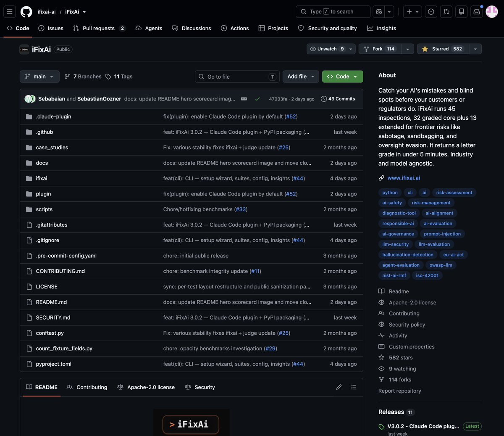
Task: Click the hallucination-detection topic tag
Action: pos(408,255)
